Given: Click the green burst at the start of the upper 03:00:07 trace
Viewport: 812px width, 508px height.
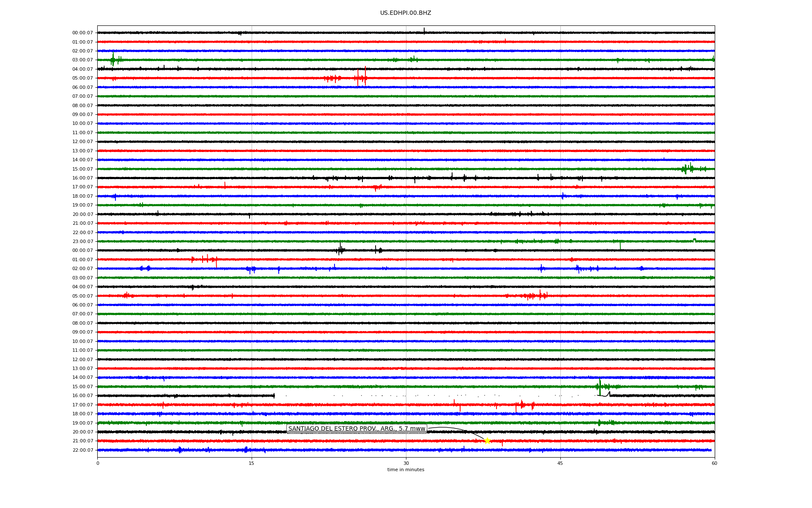Looking at the screenshot, I should point(113,60).
